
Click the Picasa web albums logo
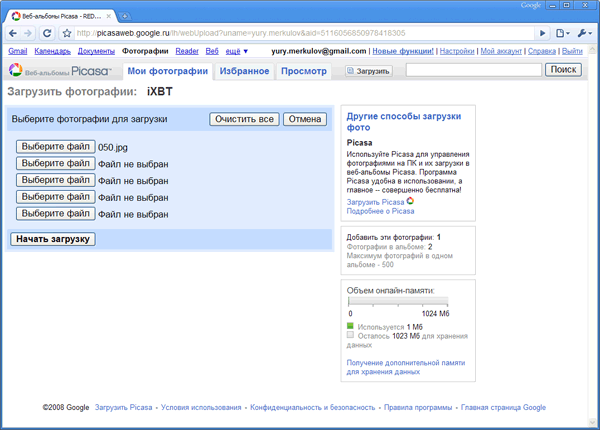tap(60, 71)
